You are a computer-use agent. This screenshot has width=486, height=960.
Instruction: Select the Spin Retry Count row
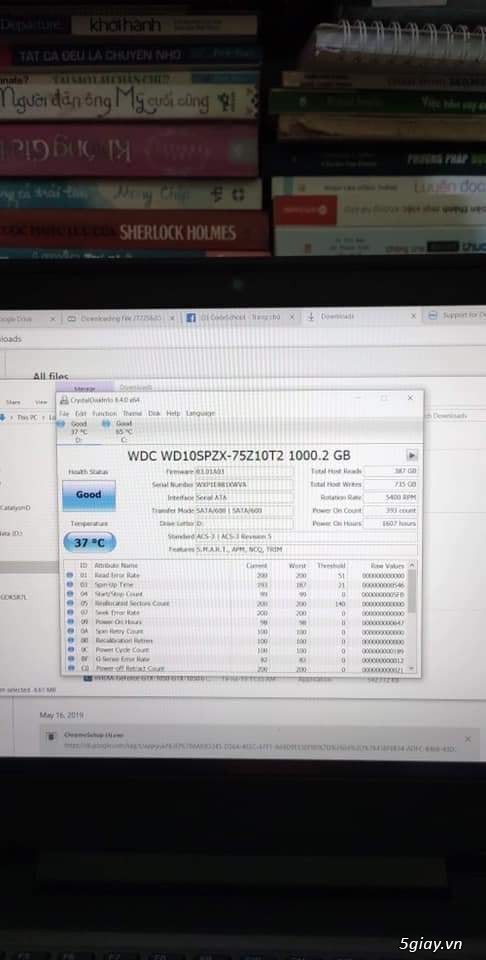[x=236, y=631]
